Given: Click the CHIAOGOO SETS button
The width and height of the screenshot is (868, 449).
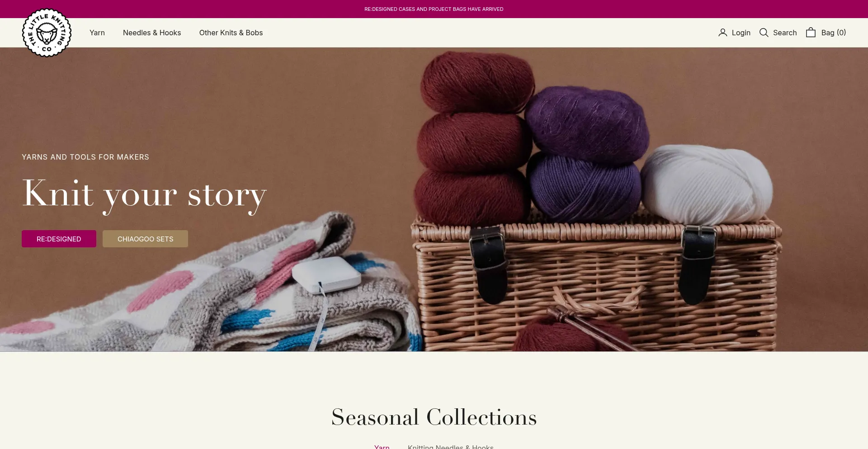Looking at the screenshot, I should click(x=145, y=239).
